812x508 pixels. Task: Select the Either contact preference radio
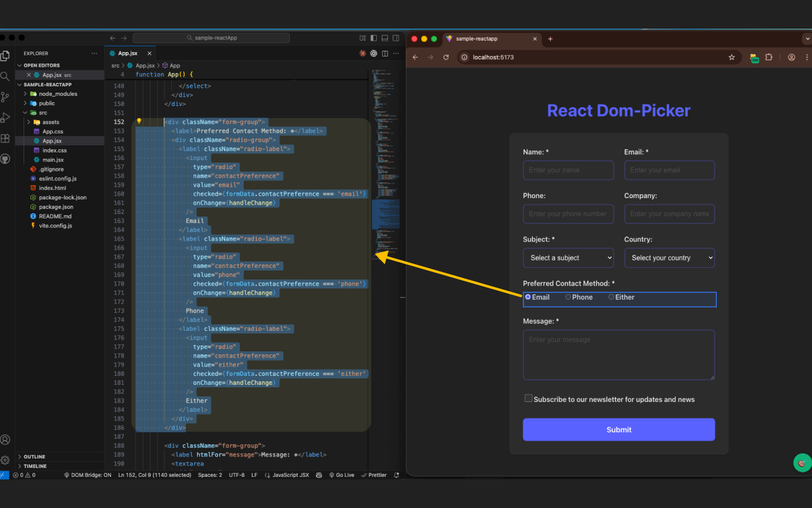[611, 297]
